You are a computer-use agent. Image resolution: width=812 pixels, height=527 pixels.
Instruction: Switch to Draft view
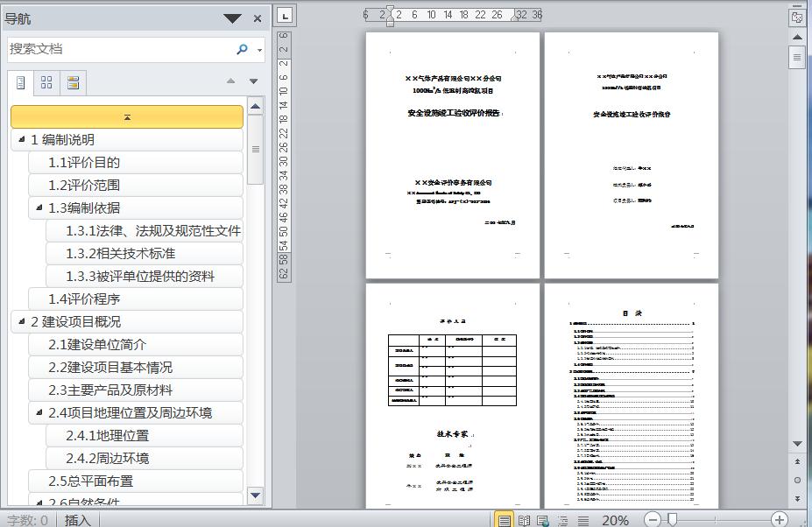coord(583,520)
